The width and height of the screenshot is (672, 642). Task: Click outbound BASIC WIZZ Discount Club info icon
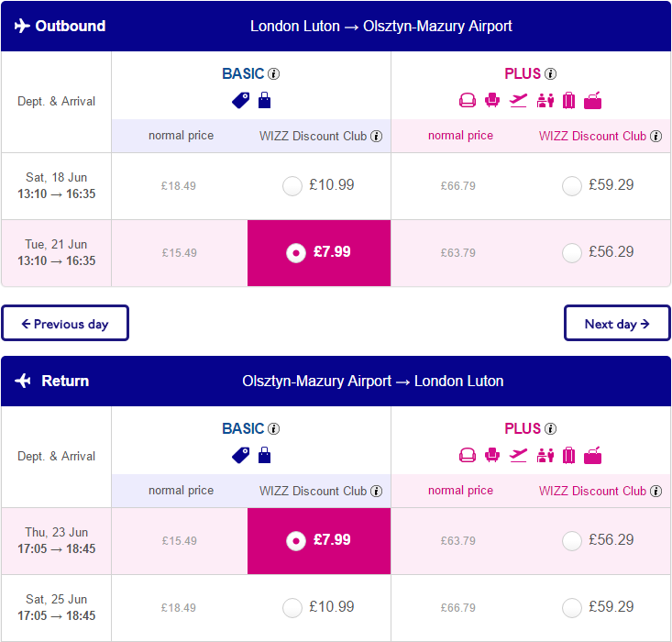click(376, 136)
